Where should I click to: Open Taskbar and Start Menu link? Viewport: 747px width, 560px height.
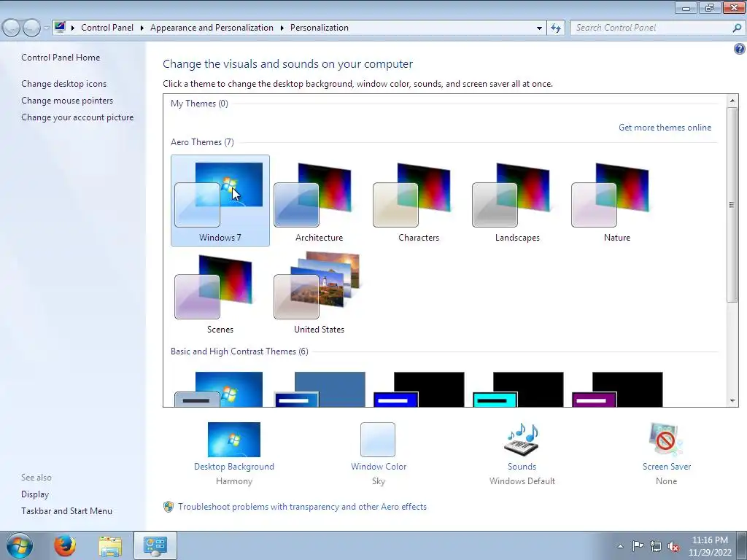coord(66,511)
